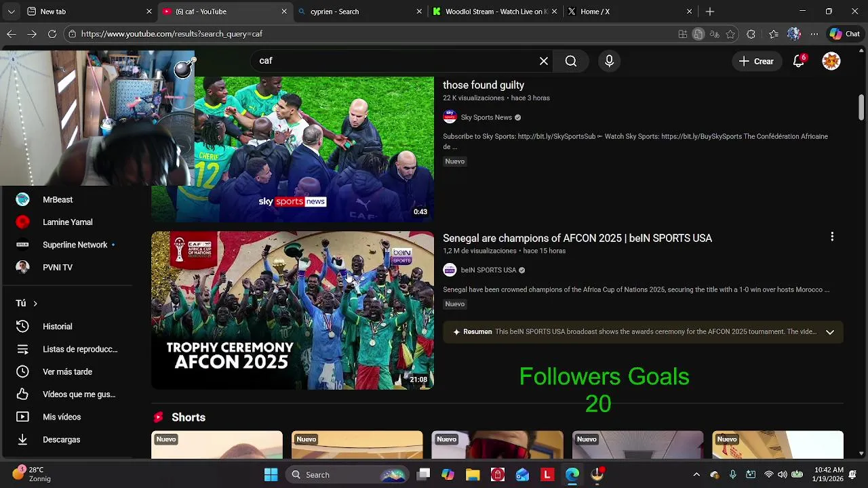Clear the YouTube search box with X
The width and height of the screenshot is (868, 488).
click(x=544, y=61)
